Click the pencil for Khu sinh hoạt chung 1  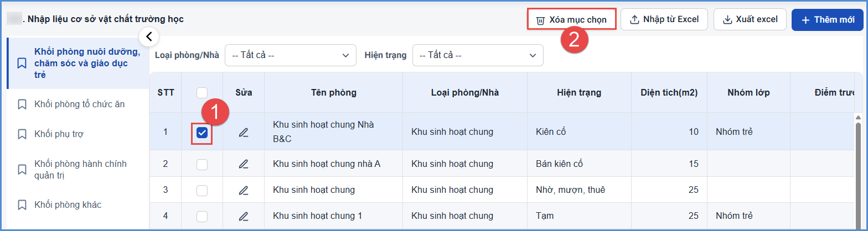point(244,216)
